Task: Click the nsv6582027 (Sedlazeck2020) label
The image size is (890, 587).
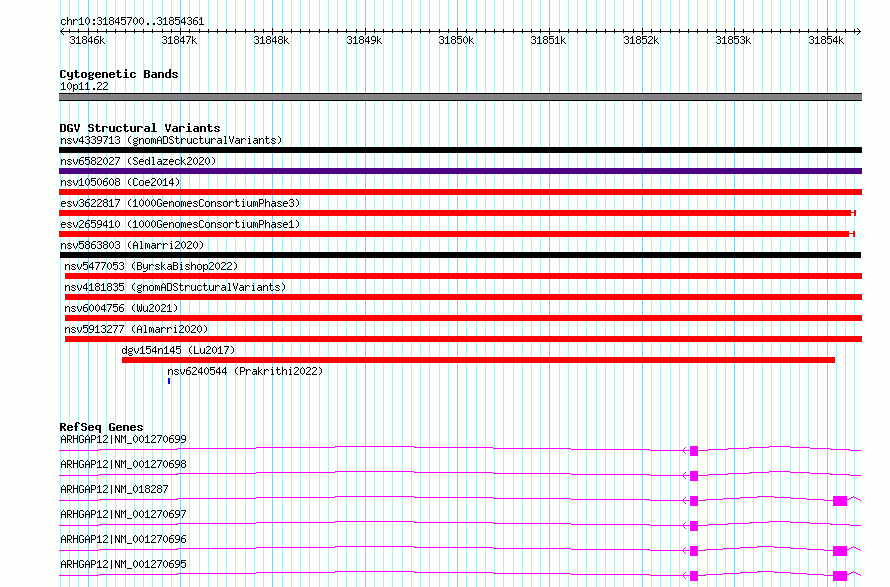Action: (x=138, y=161)
